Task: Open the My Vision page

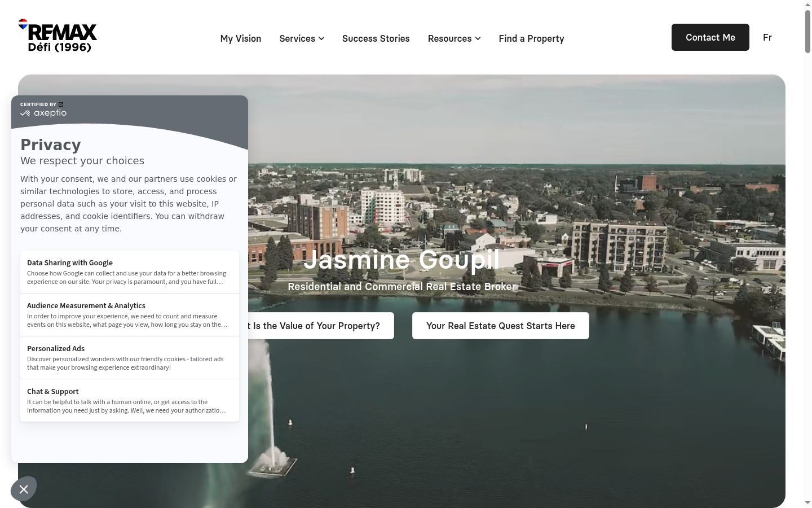Action: tap(241, 38)
